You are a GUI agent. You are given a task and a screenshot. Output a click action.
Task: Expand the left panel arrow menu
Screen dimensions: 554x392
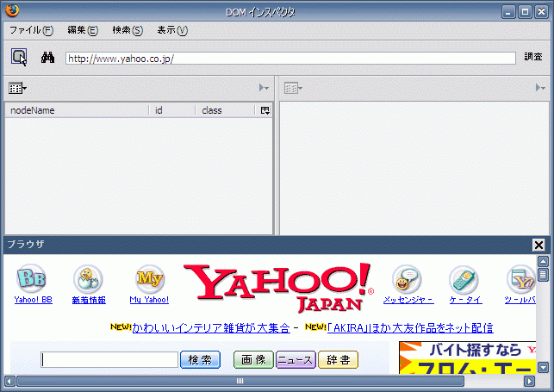[264, 88]
